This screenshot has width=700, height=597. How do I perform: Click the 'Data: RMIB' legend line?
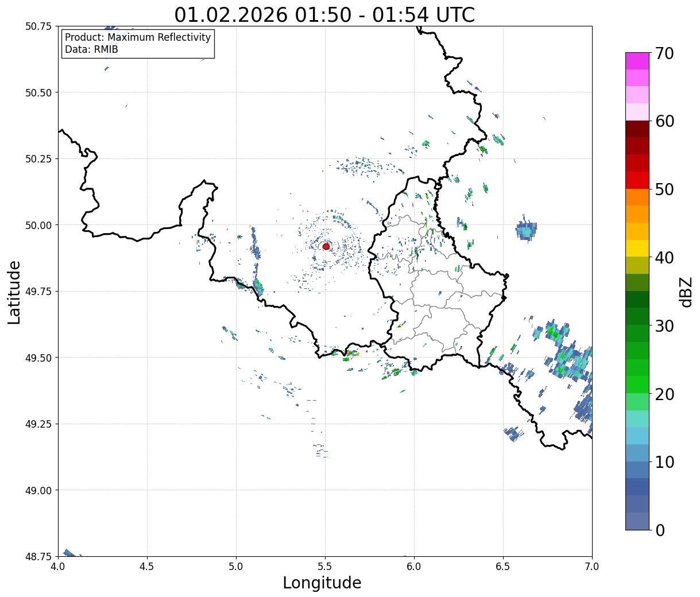coord(91,49)
